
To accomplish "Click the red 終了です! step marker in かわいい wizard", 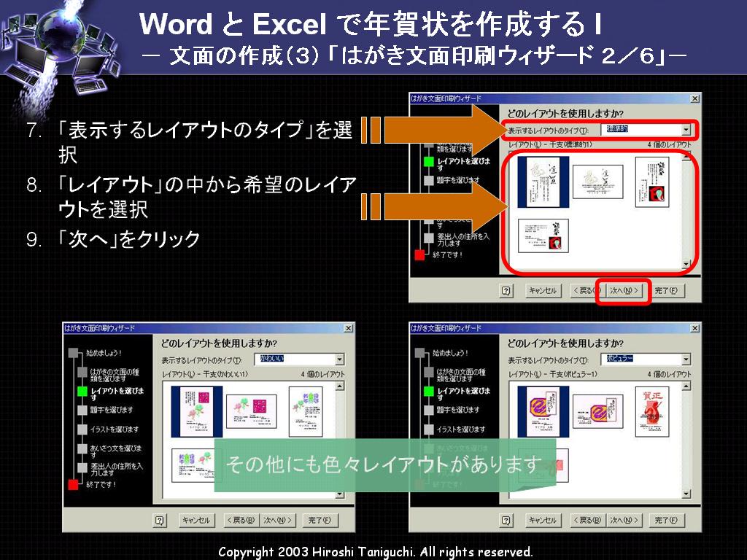I will tap(73, 484).
